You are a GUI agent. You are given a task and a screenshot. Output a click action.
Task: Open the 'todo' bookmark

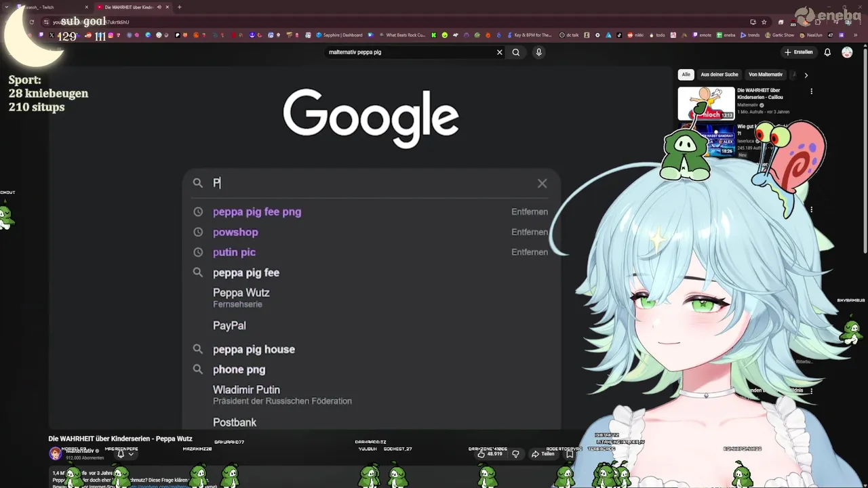[656, 35]
